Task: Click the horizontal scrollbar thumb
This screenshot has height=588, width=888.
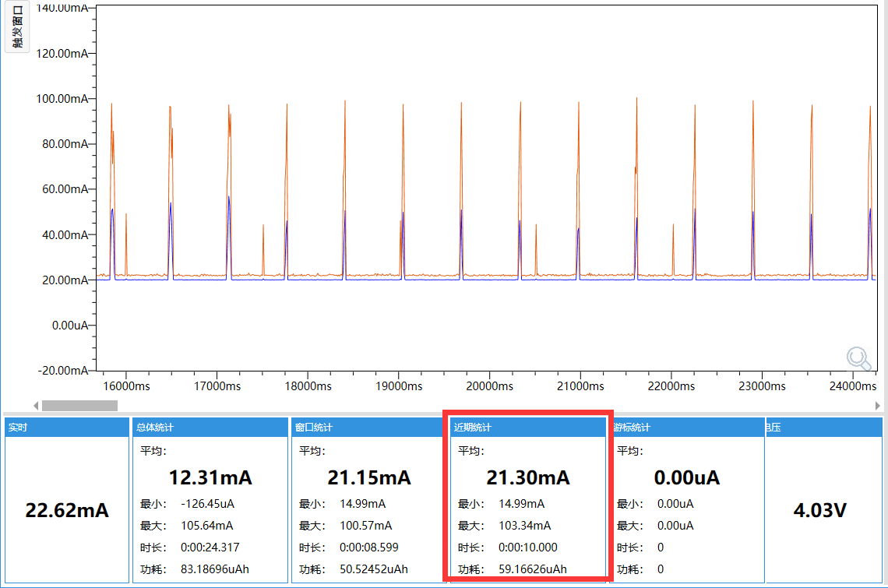Action: click(80, 406)
